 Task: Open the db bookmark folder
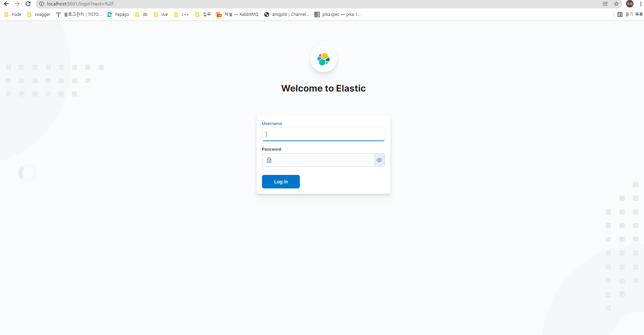coord(141,15)
